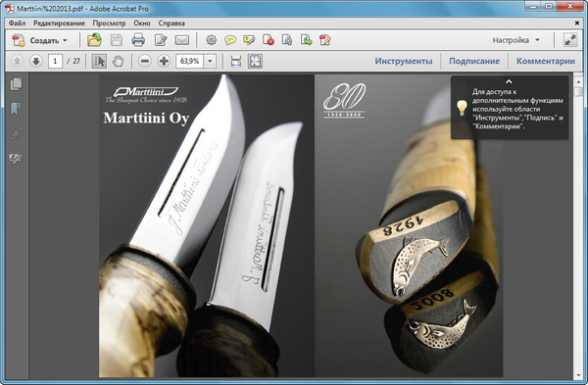Open the Подписание pane

click(x=474, y=61)
